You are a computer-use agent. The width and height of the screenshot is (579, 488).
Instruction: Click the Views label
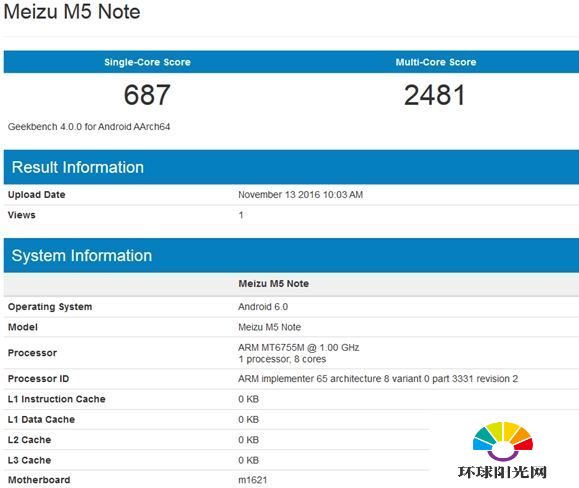point(21,215)
